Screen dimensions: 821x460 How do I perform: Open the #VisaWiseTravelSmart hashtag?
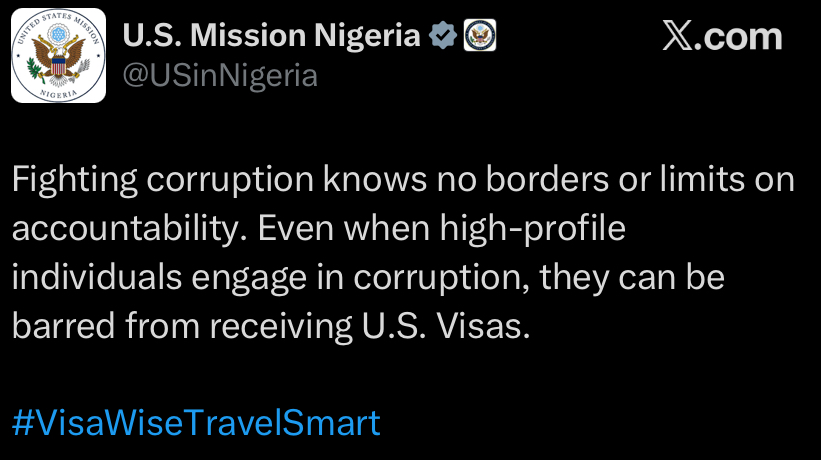point(196,422)
